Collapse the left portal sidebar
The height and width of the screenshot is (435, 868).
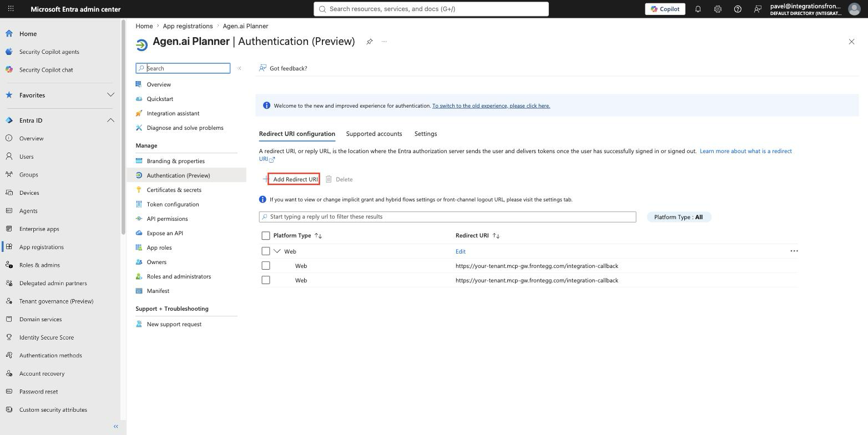point(116,426)
